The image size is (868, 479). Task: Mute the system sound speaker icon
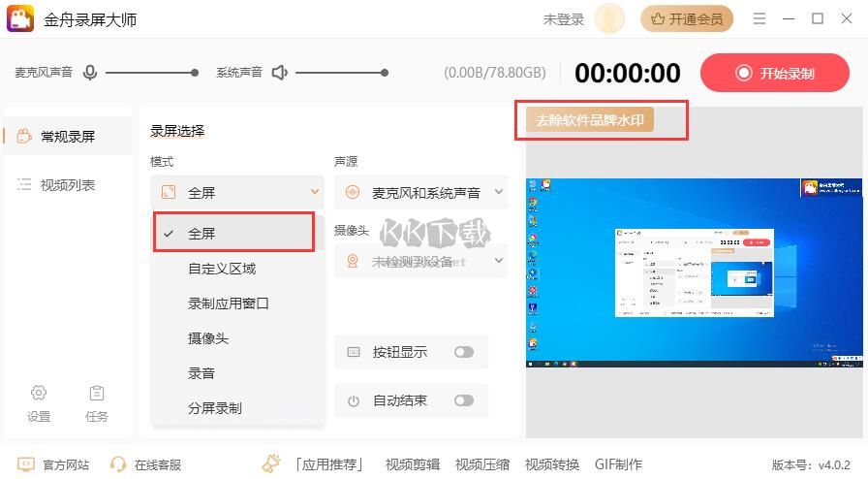280,73
